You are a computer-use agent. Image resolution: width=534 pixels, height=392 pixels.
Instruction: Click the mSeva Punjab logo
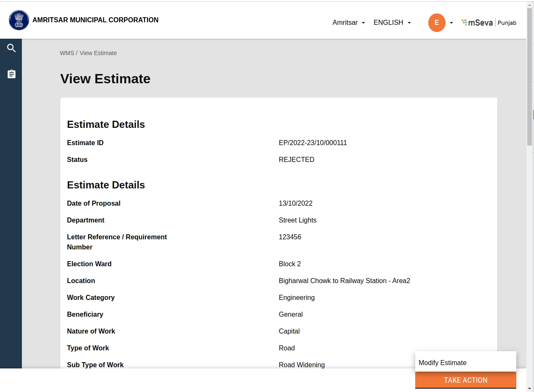(x=489, y=23)
